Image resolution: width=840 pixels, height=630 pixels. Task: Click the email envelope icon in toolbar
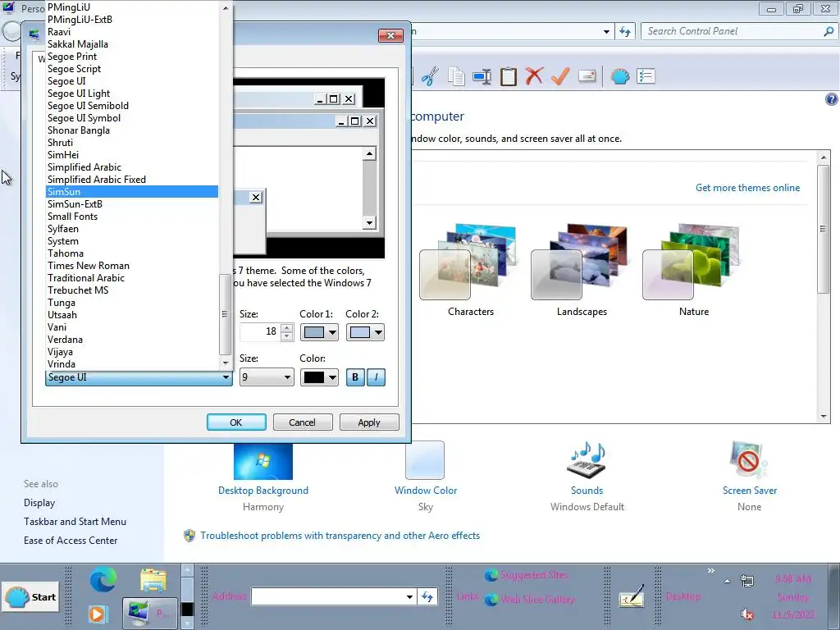coord(587,76)
